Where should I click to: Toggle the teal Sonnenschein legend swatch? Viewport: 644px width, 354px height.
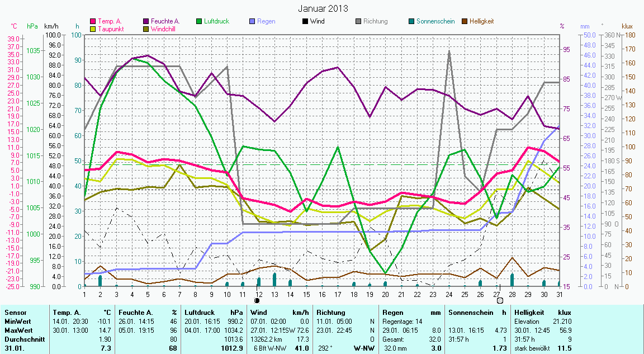(x=411, y=22)
